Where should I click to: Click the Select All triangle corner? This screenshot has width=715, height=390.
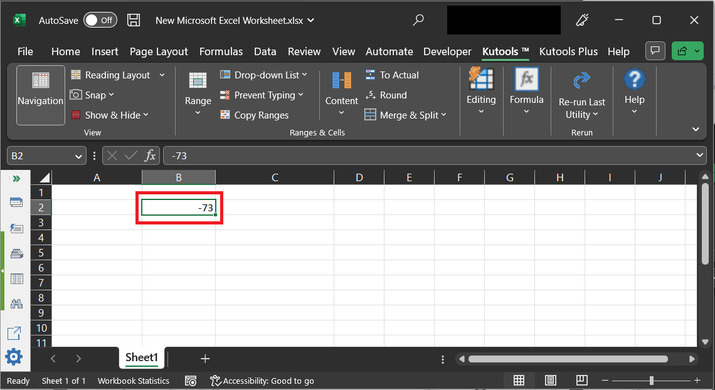pos(44,177)
